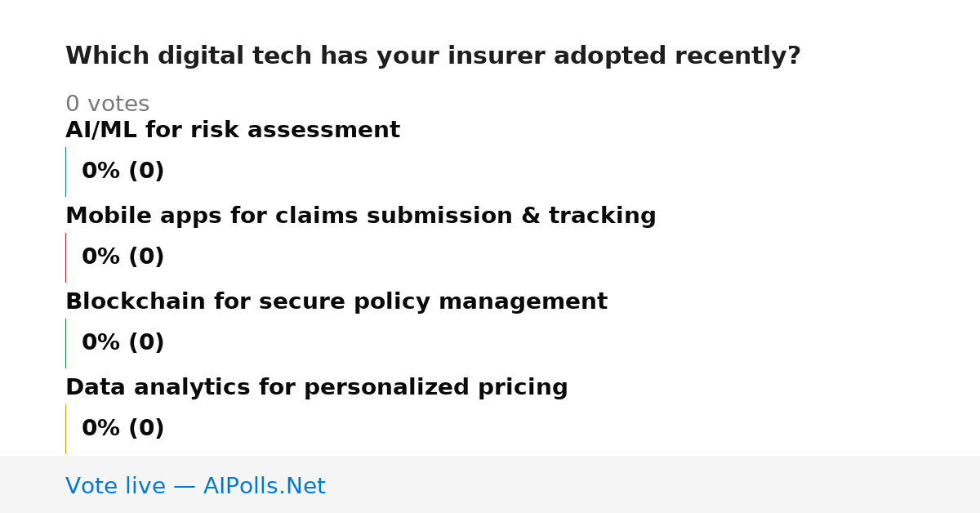980x513 pixels.
Task: Click the 0% (0) result under Mobile apps
Action: 123,257
